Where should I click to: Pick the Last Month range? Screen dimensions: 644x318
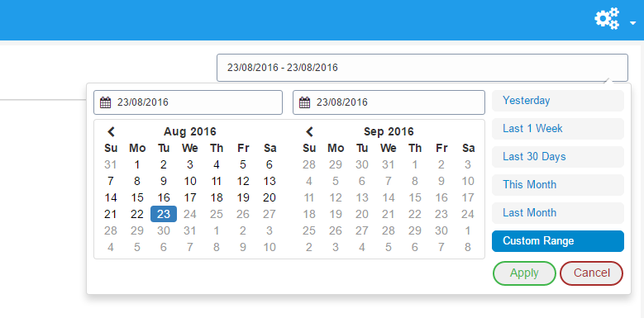point(558,213)
